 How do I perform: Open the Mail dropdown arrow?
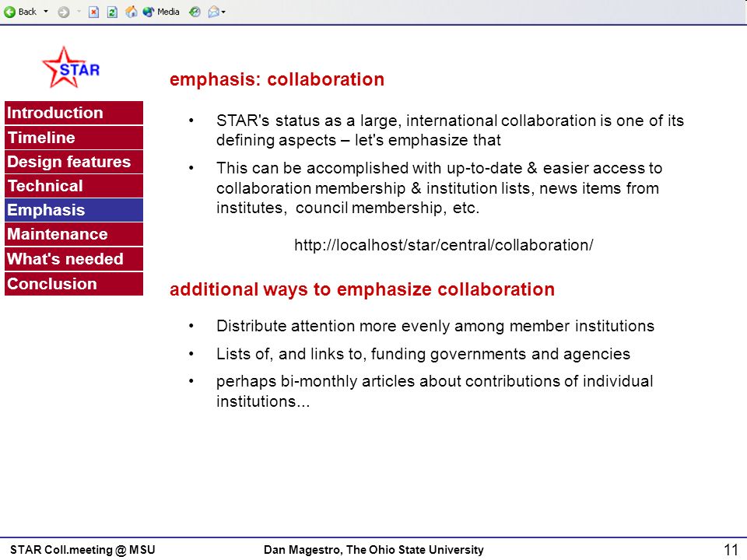223,12
